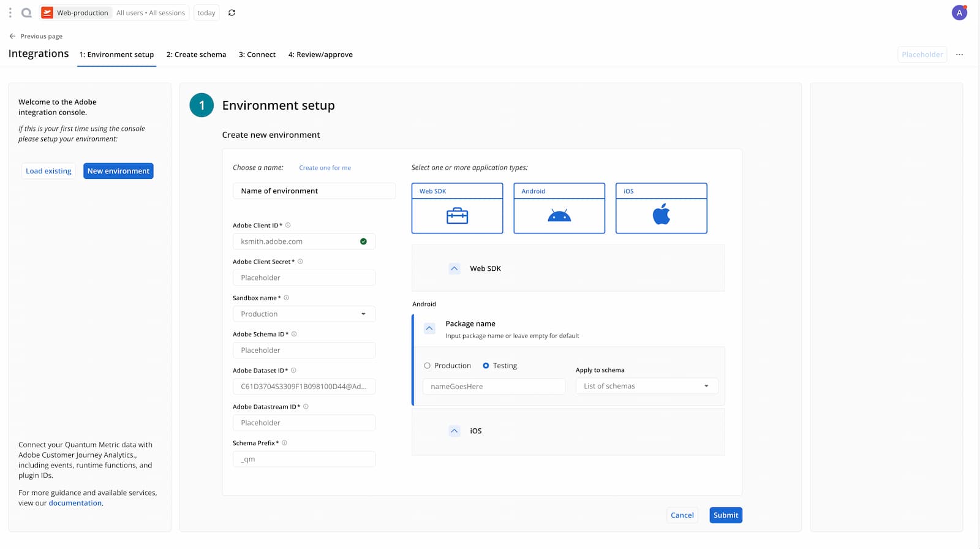Select the Production radio button
980x549 pixels.
pyautogui.click(x=427, y=366)
